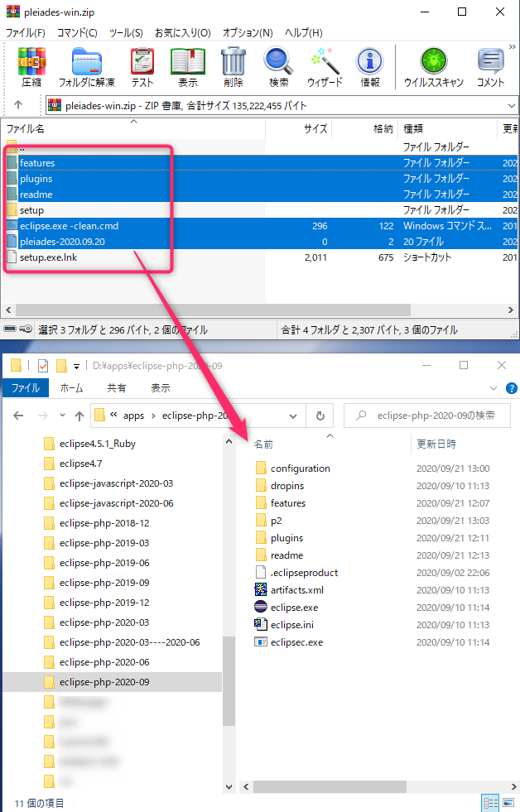The image size is (520, 812).
Task: Sort Explorer files by 更新日時 column
Action: pos(436,444)
